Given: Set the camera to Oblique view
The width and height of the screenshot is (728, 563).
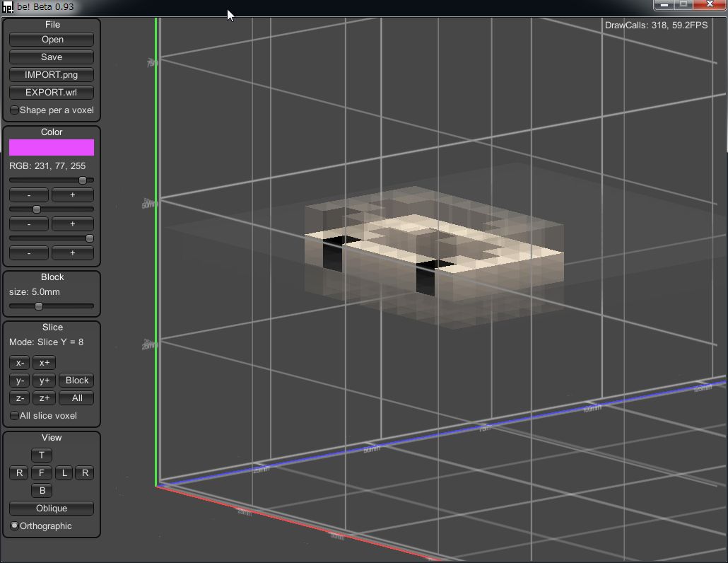Looking at the screenshot, I should (x=52, y=509).
